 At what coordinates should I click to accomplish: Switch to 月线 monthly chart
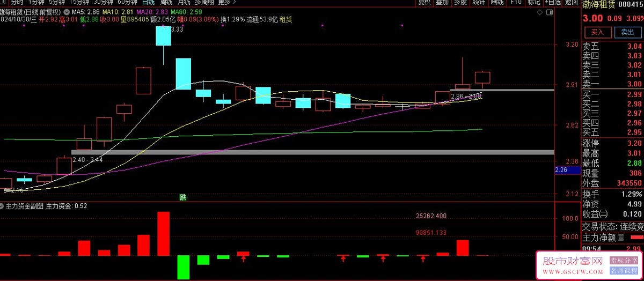[x=184, y=2]
